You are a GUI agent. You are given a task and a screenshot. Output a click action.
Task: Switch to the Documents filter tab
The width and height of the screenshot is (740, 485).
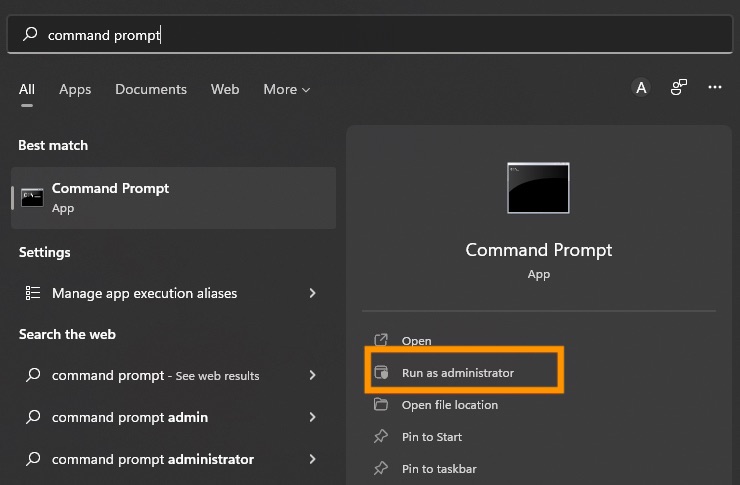coord(151,89)
